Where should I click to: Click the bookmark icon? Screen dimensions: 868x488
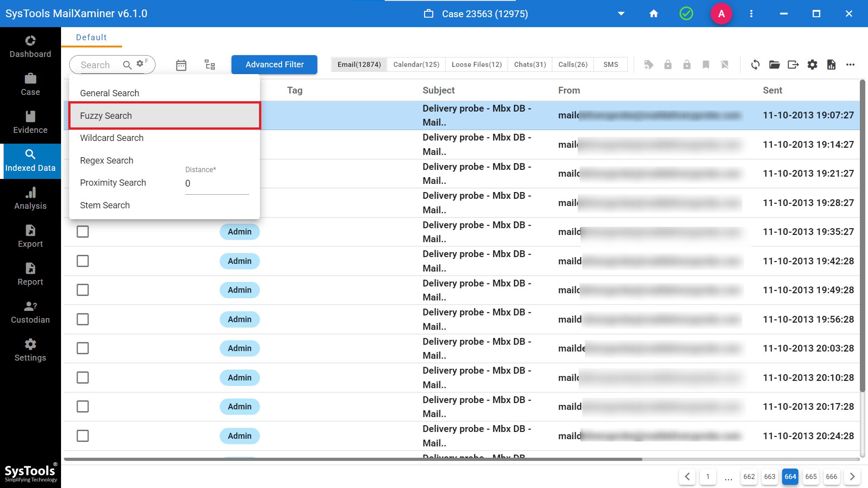click(x=706, y=65)
